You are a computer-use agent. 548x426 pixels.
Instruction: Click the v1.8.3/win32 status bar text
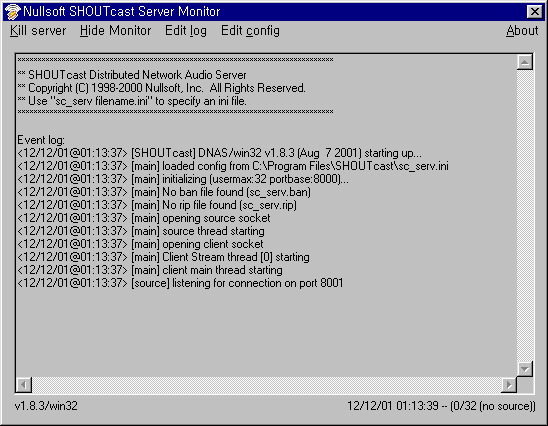tap(46, 406)
